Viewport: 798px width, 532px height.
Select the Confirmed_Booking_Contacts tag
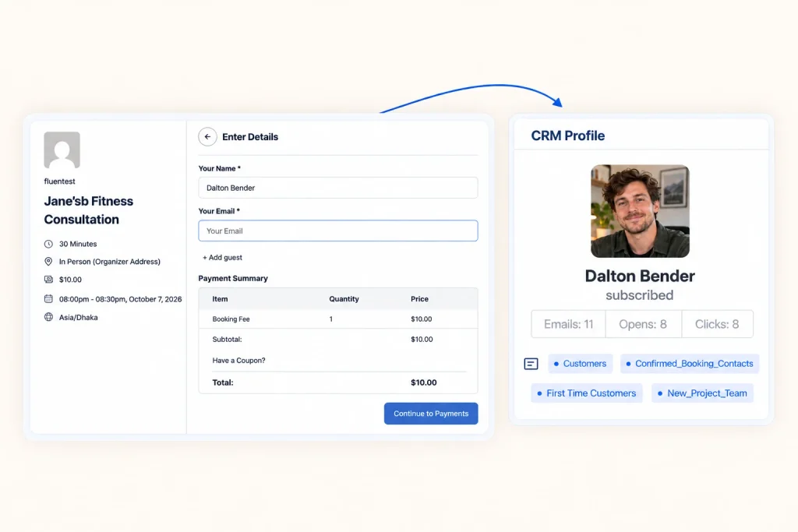(x=690, y=364)
